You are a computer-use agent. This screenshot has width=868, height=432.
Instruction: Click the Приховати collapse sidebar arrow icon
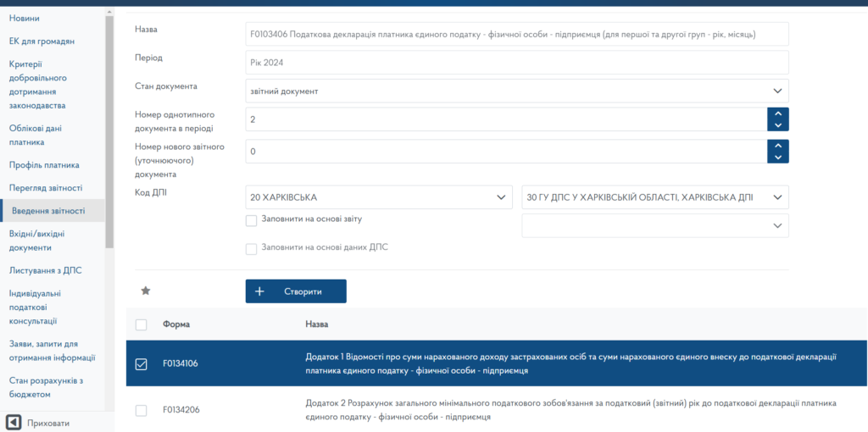(14, 422)
